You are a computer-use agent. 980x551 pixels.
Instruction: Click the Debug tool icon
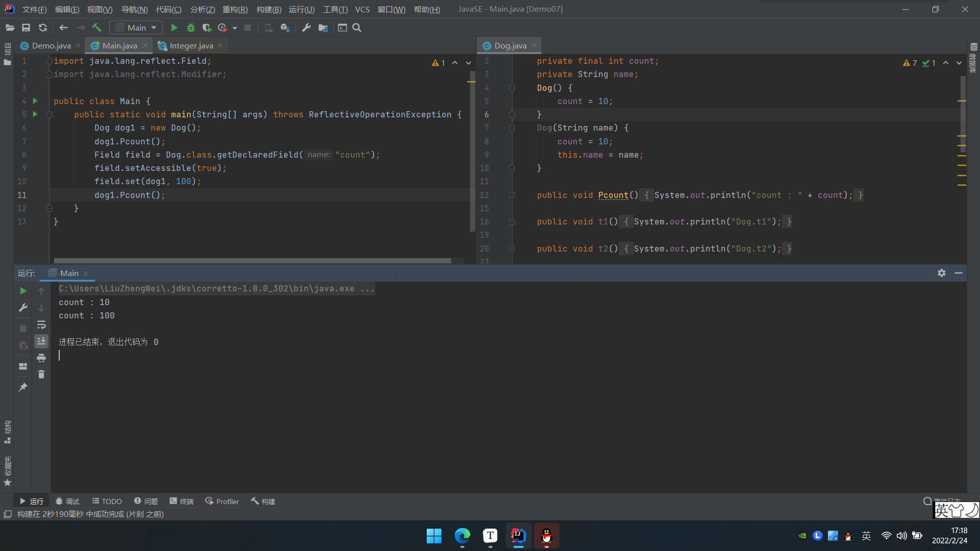click(190, 28)
